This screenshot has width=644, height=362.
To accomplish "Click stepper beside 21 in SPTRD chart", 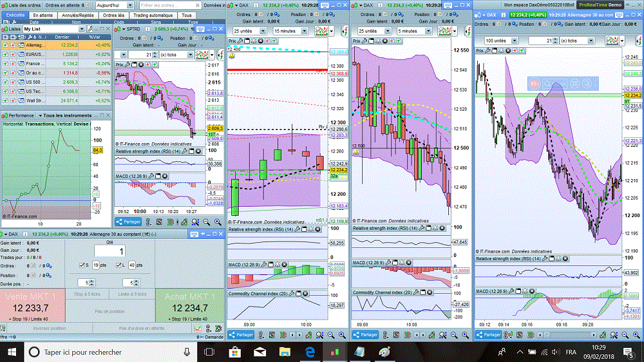I will pos(155,55).
